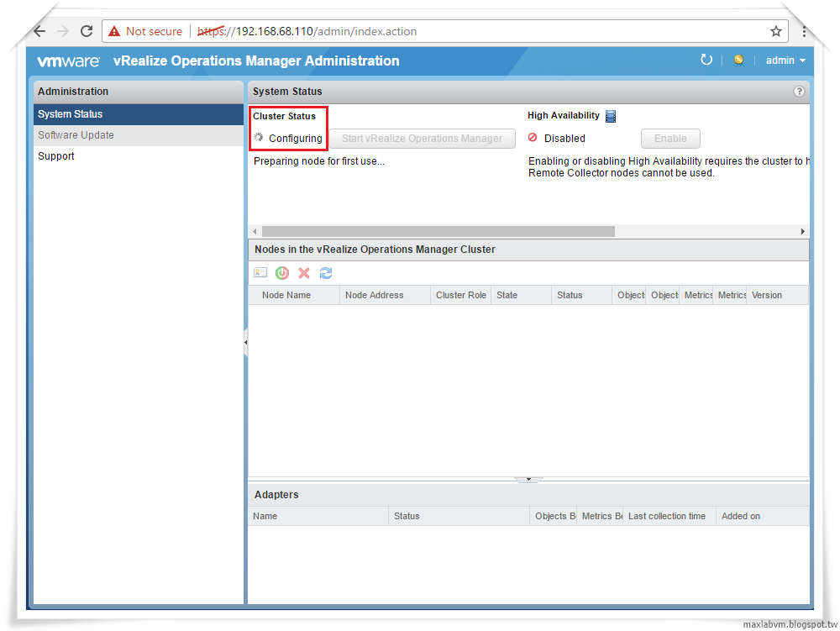This screenshot has height=631, width=840.
Task: Open the browser three-dot menu
Action: pos(804,31)
